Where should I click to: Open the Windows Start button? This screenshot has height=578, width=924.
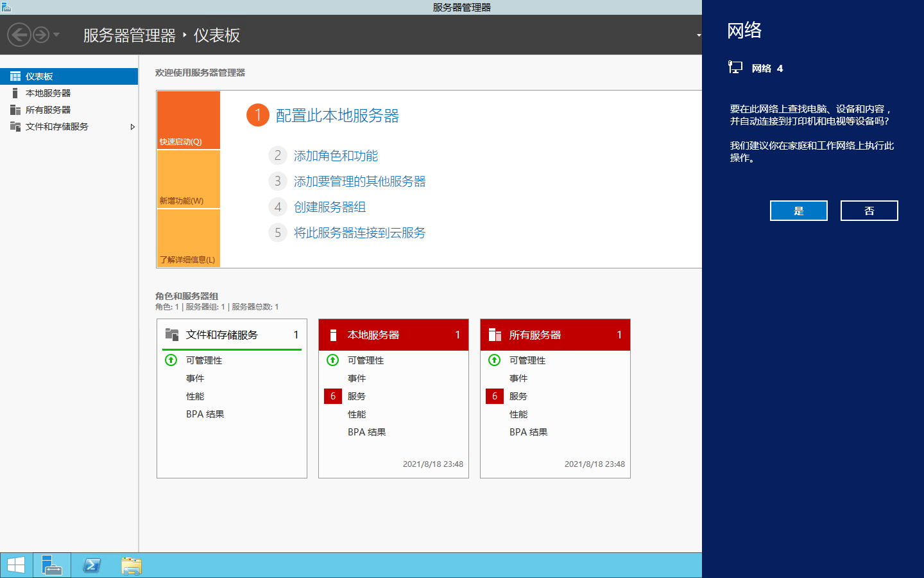(x=16, y=565)
